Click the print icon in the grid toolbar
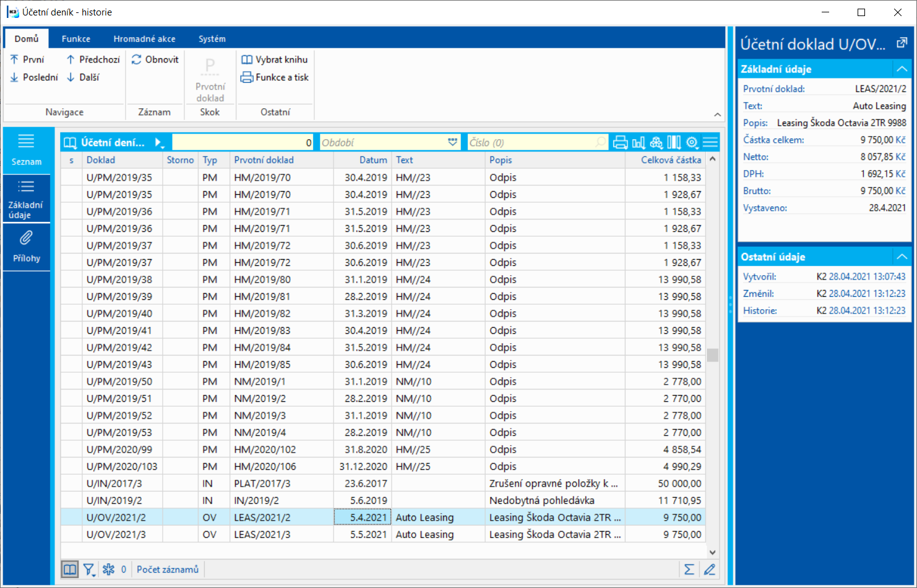The image size is (917, 588). 620,143
